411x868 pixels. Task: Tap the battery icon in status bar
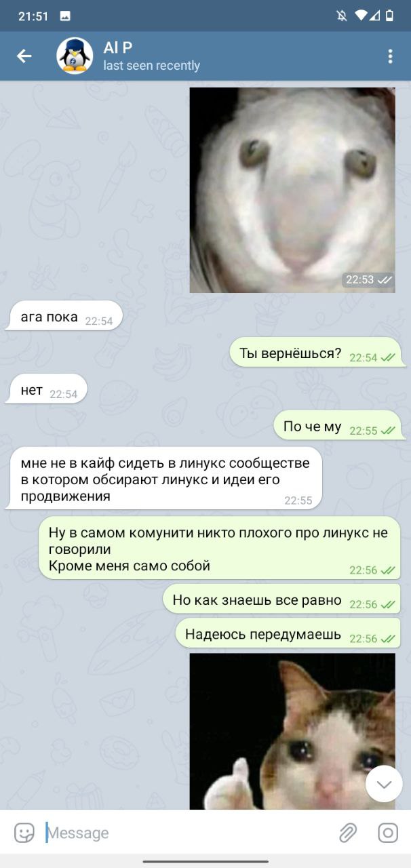[x=390, y=16]
